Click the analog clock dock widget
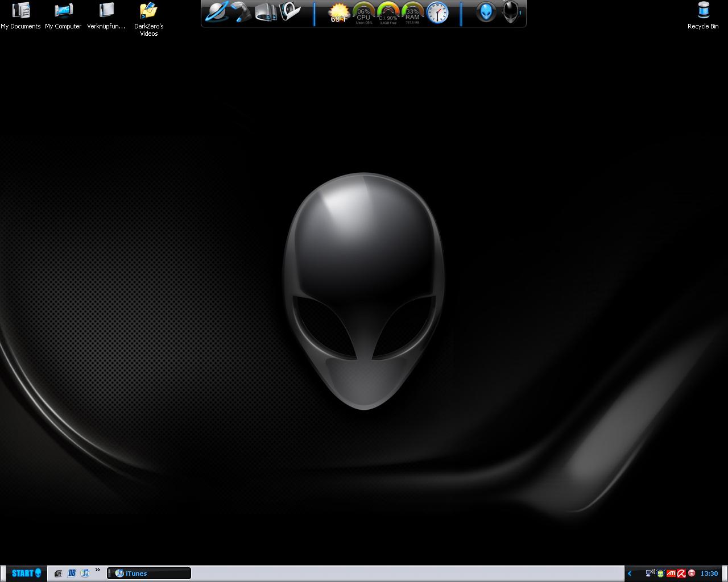 pyautogui.click(x=437, y=13)
